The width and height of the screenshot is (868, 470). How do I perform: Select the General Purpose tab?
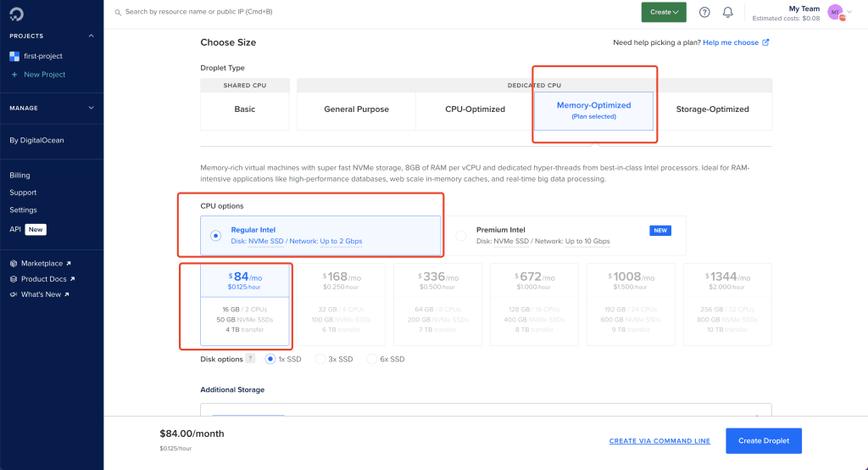[357, 111]
